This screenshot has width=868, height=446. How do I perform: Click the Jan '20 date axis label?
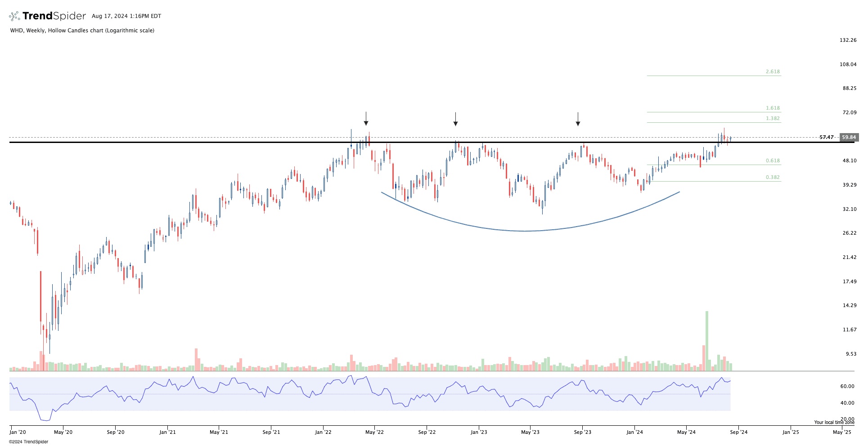click(x=18, y=433)
